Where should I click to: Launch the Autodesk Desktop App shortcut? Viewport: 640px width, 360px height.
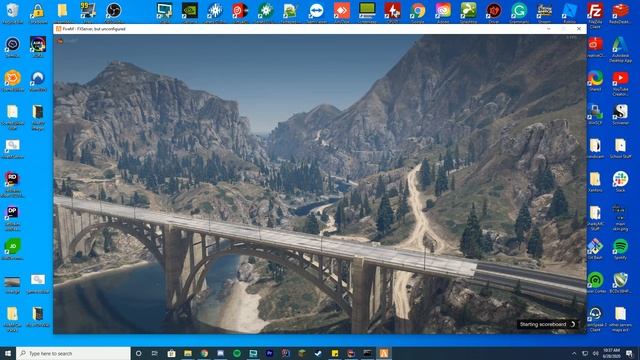620,49
